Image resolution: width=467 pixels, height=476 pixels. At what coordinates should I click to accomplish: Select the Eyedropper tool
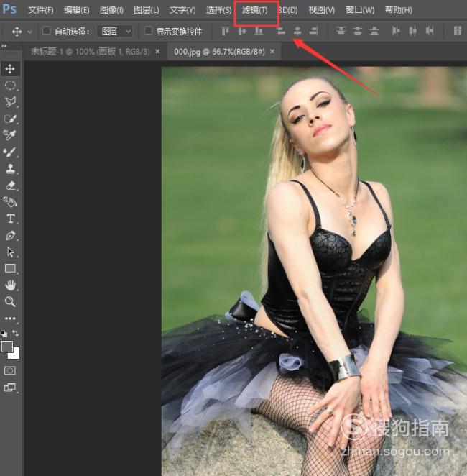tap(10, 134)
